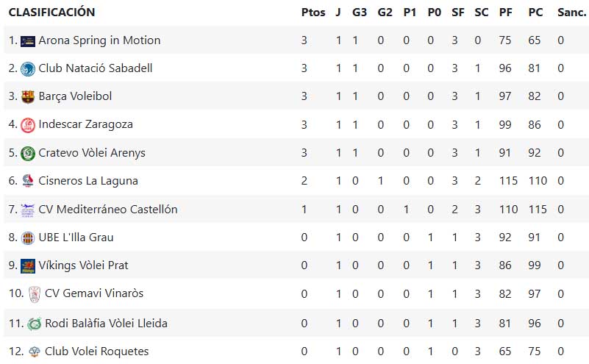The image size is (589, 364).
Task: Click the Cisneros La Laguna logo
Action: [28, 181]
